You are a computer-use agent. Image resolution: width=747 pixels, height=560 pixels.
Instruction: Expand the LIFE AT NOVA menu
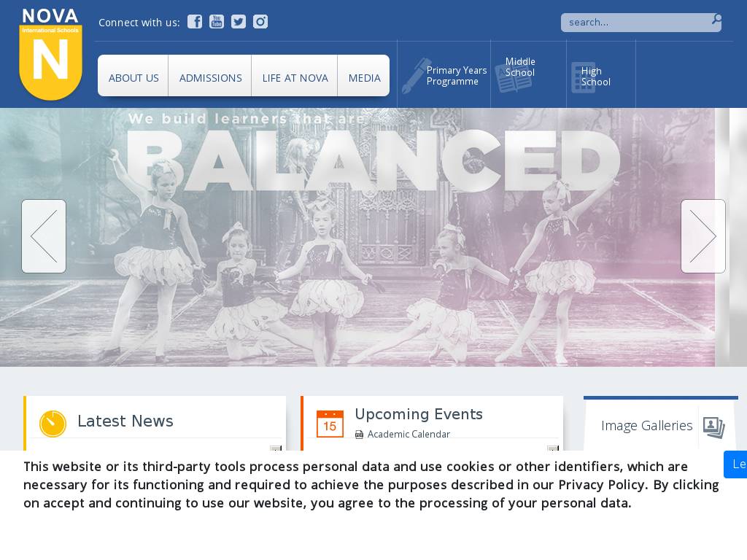(x=295, y=78)
